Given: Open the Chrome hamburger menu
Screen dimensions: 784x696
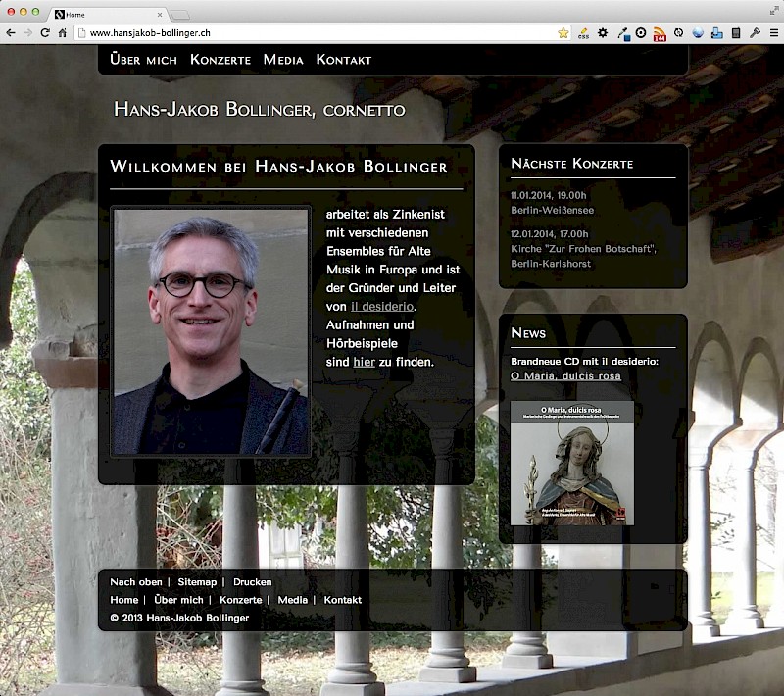Looking at the screenshot, I should point(773,33).
